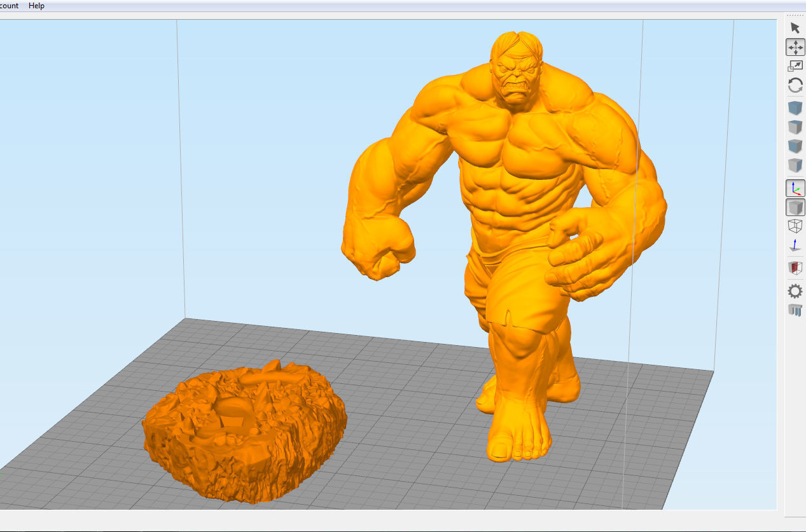Switch to top view cube
The width and height of the screenshot is (806, 532).
coord(795,127)
